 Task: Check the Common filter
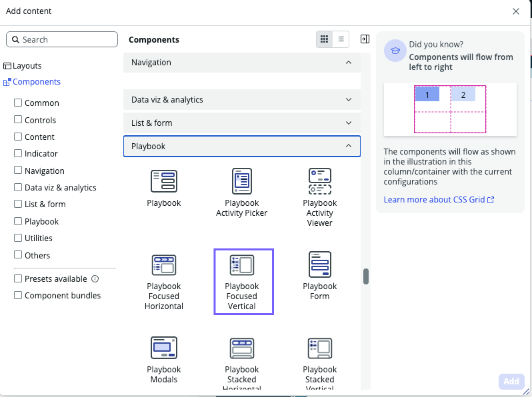(x=18, y=103)
